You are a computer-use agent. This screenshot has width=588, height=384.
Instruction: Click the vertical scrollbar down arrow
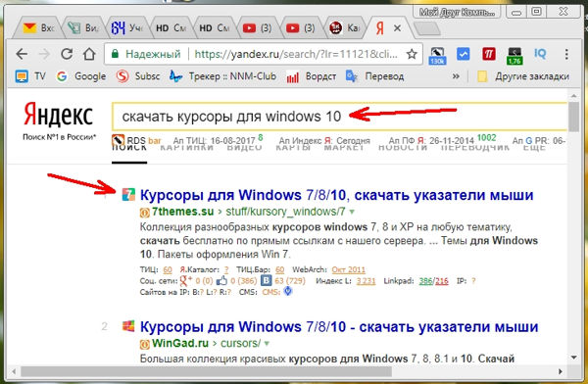point(573,358)
